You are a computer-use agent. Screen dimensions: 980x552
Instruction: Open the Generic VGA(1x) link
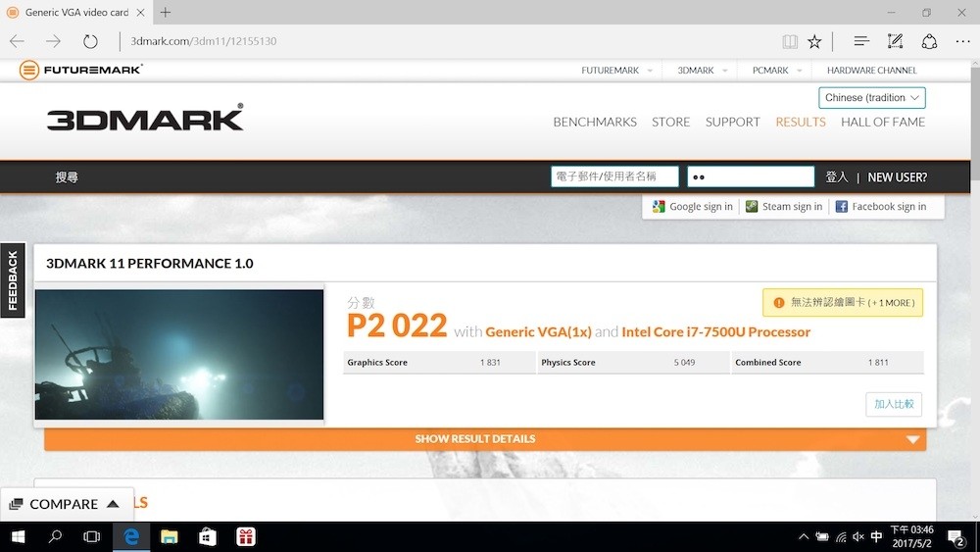pos(538,332)
